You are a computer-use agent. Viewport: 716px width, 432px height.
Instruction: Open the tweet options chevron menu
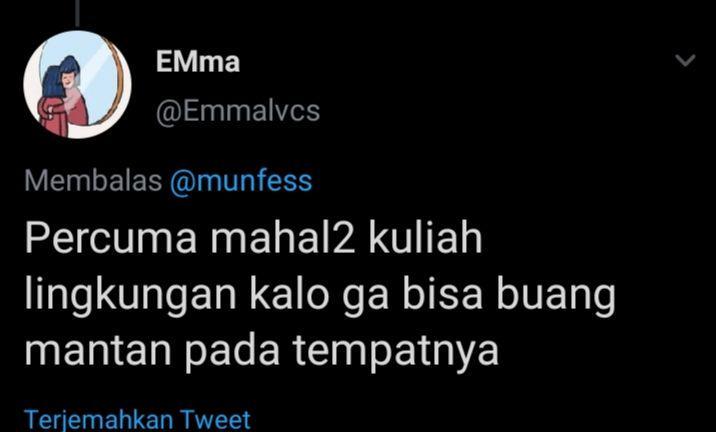click(685, 60)
